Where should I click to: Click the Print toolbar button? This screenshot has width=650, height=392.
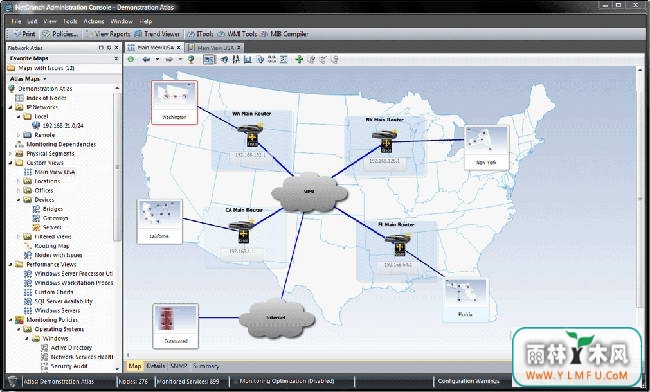tap(24, 34)
